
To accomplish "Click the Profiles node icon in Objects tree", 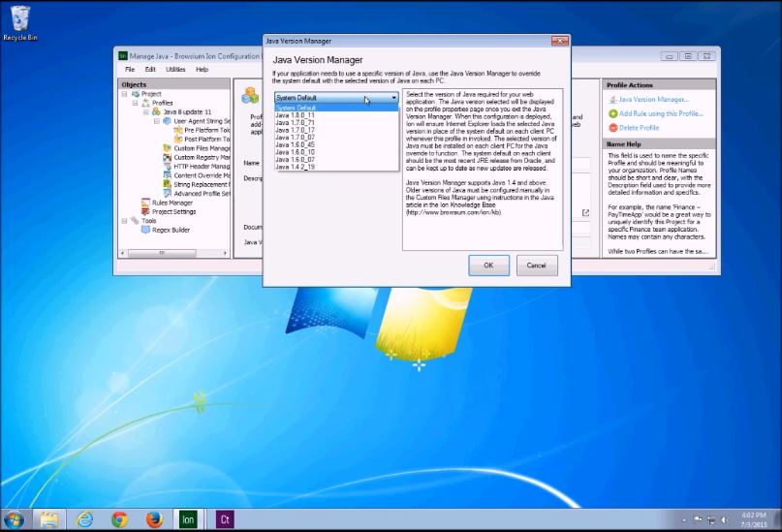I will [x=146, y=103].
